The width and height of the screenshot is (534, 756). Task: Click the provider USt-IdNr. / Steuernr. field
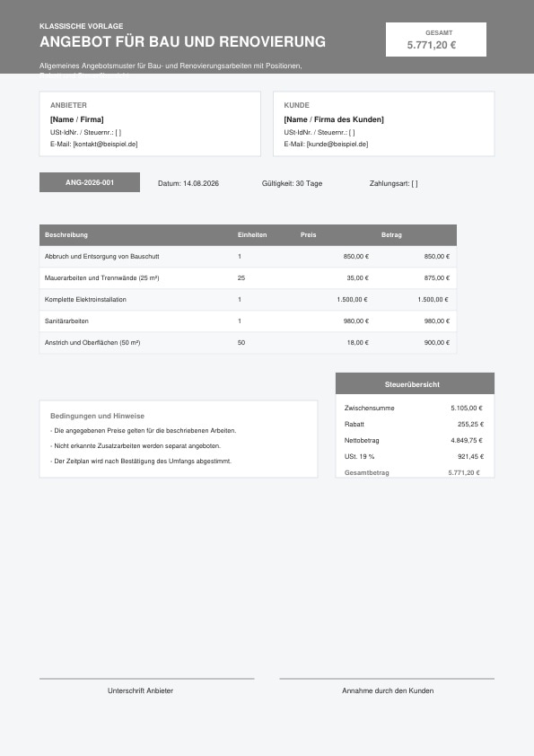86,132
